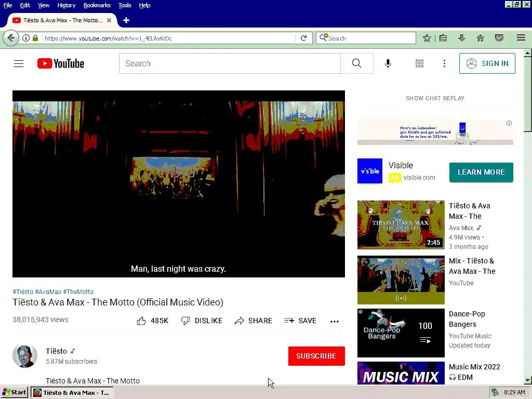Viewport: 532px width, 399px height.
Task: Open the History menu
Action: 66,5
